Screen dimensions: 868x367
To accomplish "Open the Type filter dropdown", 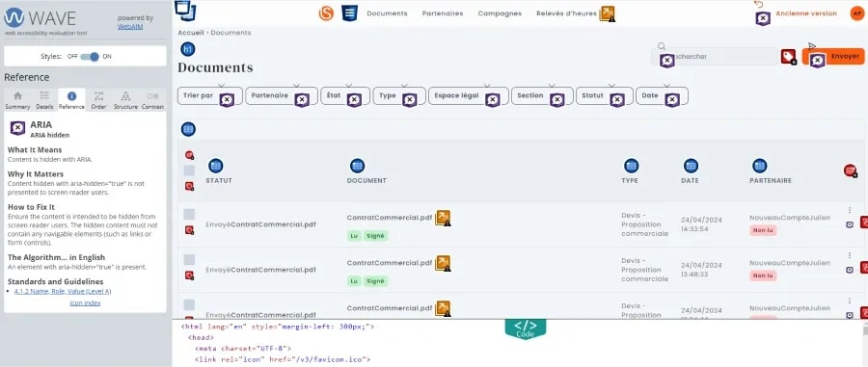I will pos(399,95).
